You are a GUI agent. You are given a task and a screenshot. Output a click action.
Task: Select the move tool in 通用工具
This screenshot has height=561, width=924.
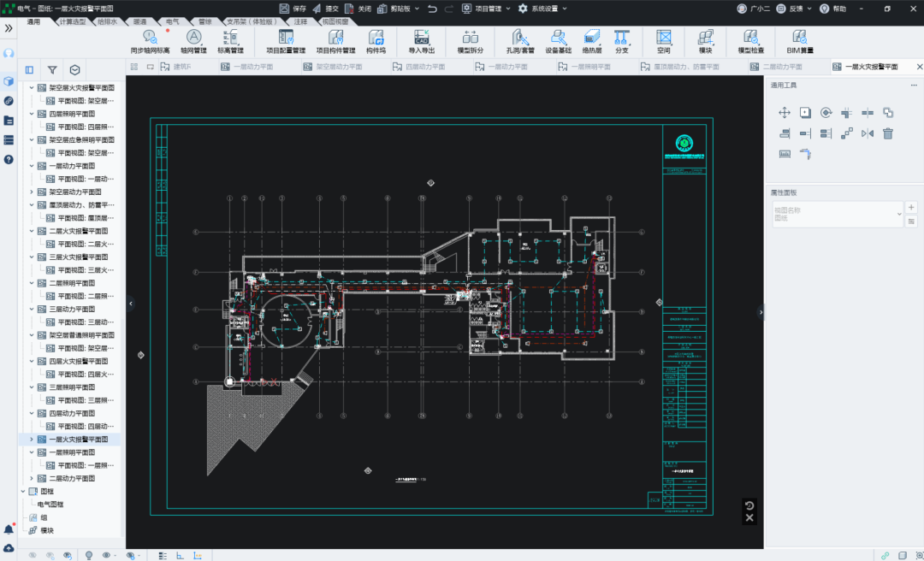785,113
